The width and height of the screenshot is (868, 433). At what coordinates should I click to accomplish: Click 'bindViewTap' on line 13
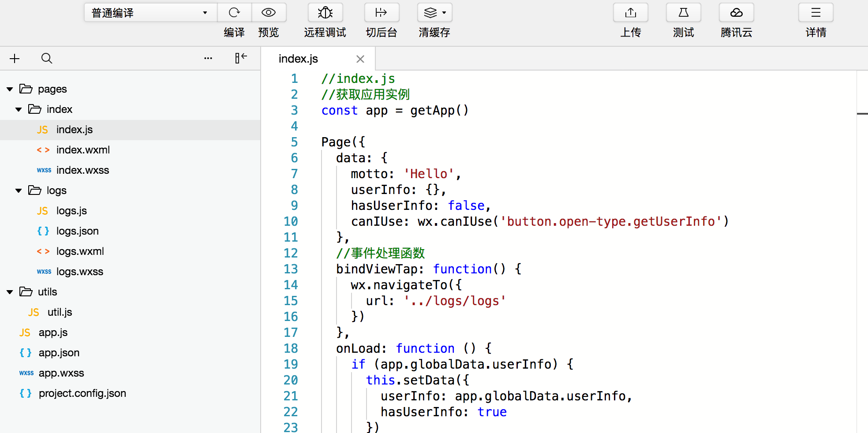376,269
